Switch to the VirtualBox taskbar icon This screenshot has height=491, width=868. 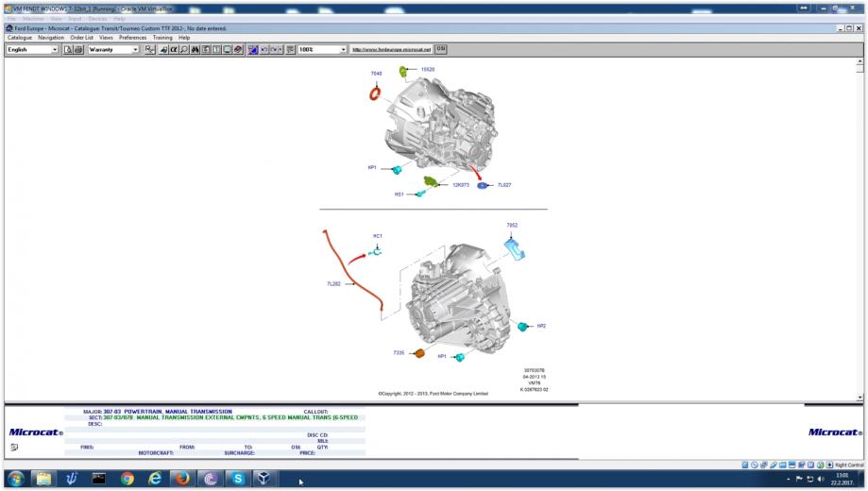(264, 479)
